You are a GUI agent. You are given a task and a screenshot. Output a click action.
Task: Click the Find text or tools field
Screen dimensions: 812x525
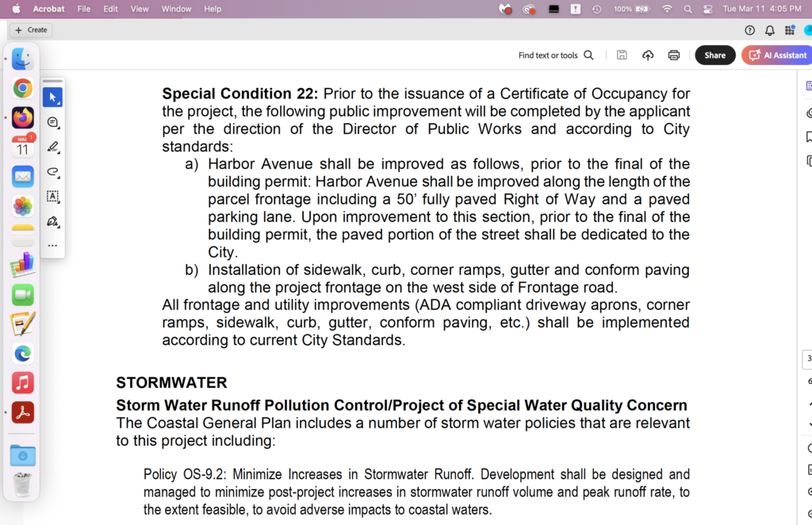coord(556,55)
